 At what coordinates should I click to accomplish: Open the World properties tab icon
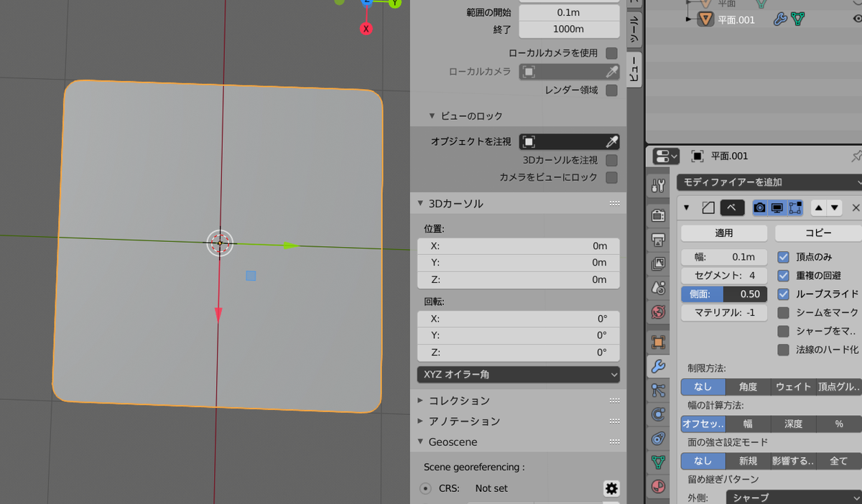(x=658, y=312)
